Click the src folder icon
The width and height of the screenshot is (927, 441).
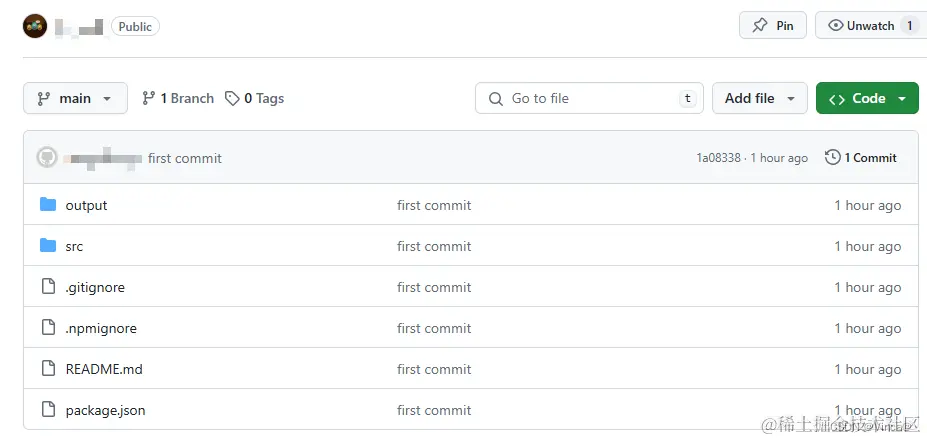pyautogui.click(x=48, y=246)
